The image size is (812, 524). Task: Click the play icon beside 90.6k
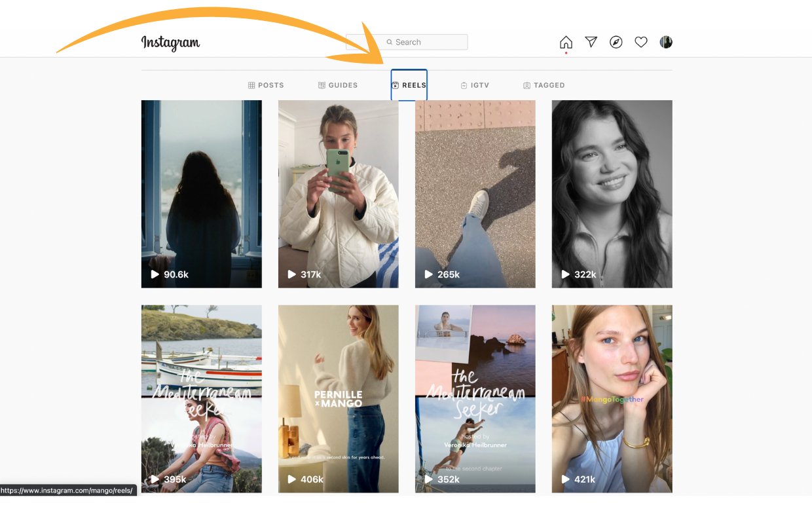(x=155, y=274)
